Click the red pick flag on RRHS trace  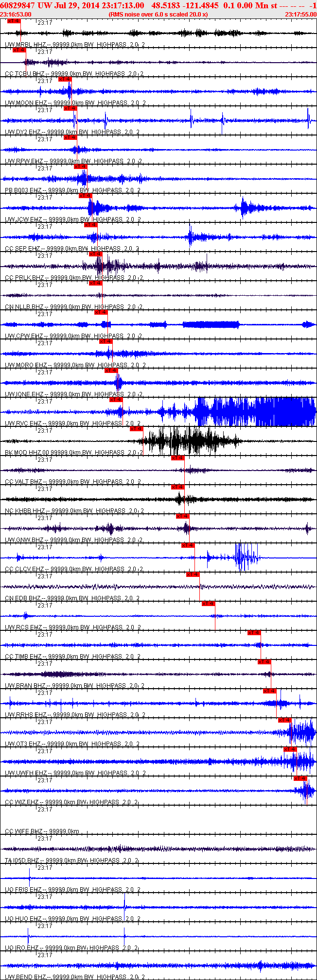270,691
